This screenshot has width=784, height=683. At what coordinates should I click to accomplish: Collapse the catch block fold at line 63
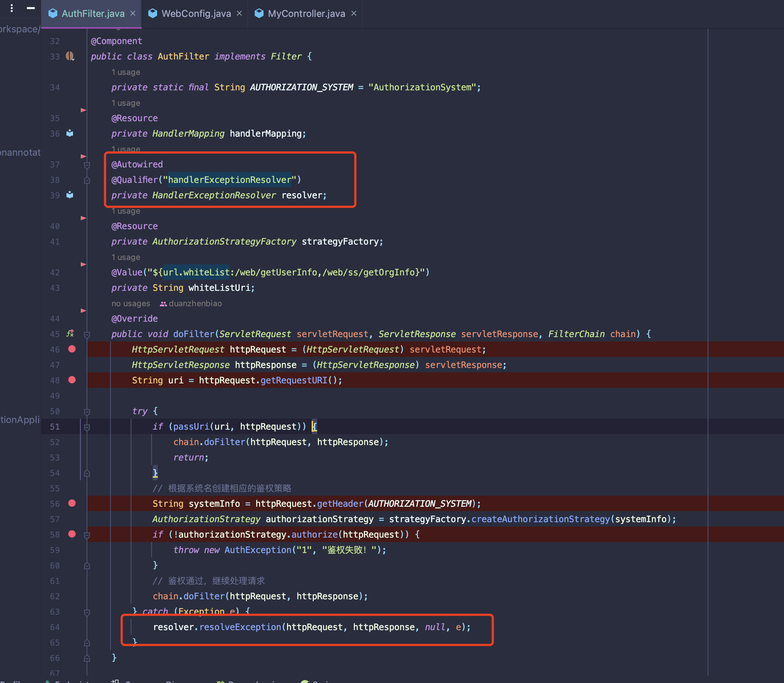pos(87,612)
